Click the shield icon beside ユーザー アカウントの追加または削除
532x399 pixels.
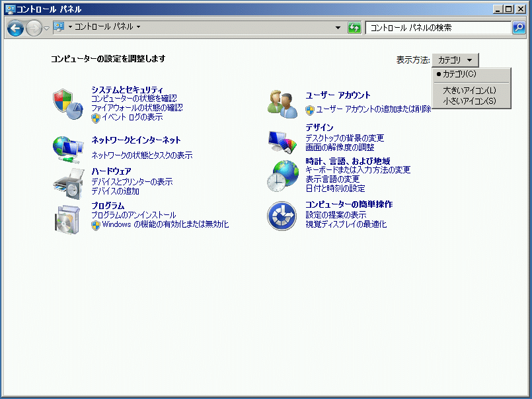309,110
